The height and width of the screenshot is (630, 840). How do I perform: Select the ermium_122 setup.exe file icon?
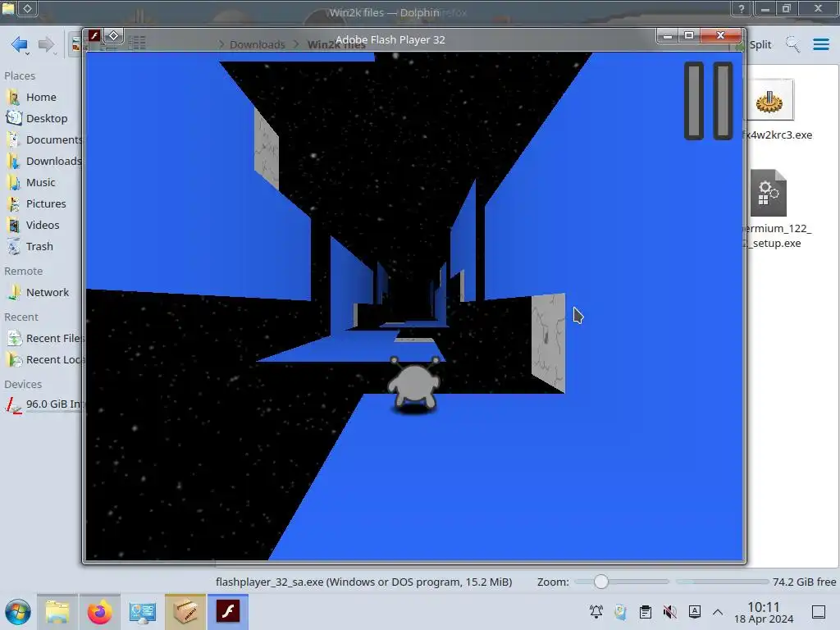768,193
